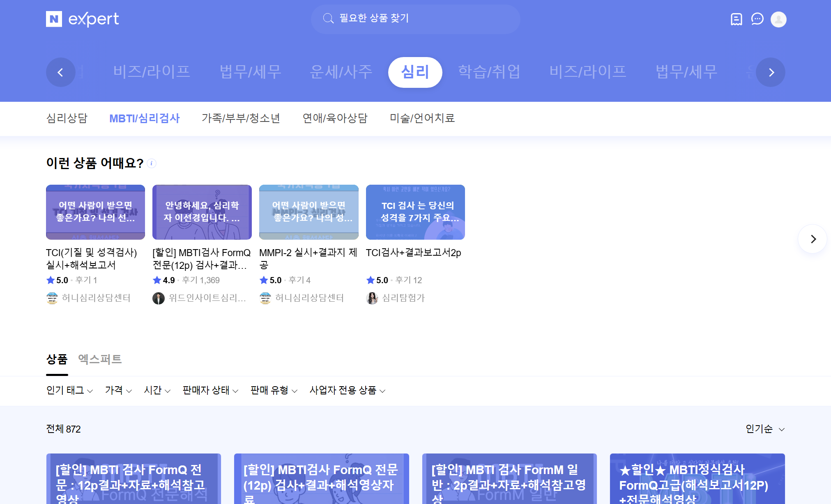The image size is (831, 504).
Task: Open the profile avatar icon top right
Action: (778, 19)
